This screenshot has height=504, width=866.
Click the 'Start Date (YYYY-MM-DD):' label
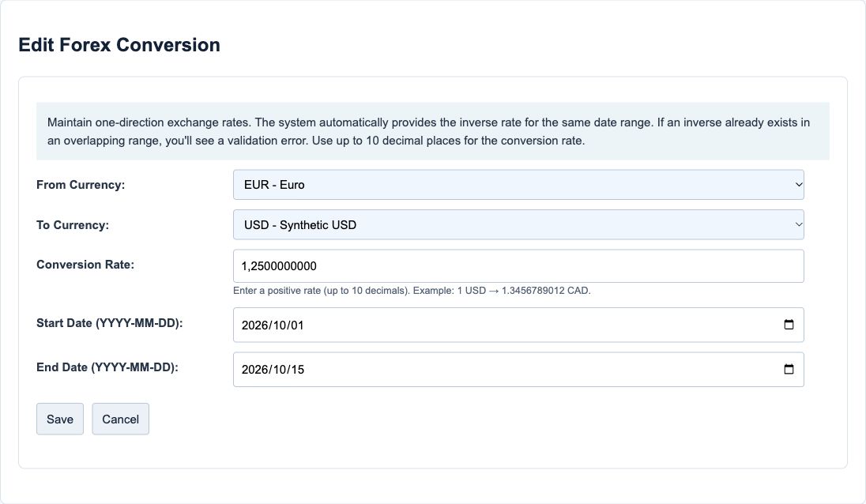[109, 323]
